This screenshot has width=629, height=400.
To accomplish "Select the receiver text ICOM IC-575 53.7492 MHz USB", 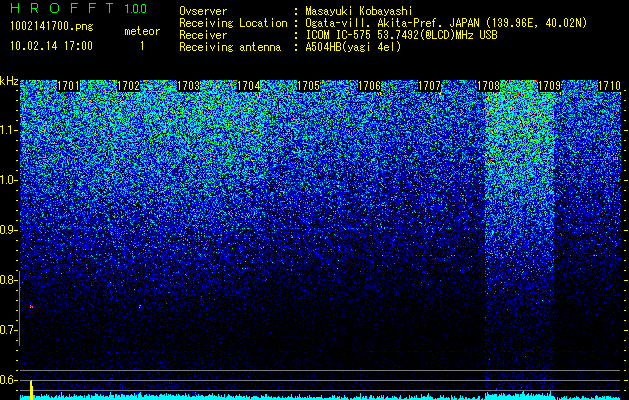I will (x=401, y=35).
